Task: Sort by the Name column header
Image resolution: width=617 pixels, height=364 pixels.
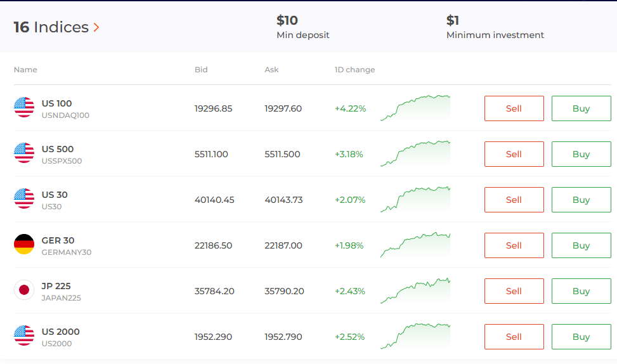Action: [x=25, y=70]
